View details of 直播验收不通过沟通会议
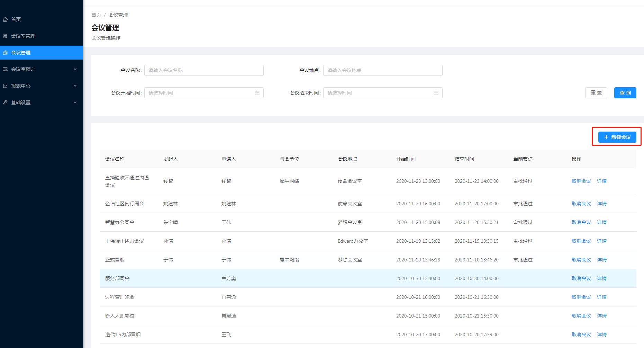 tap(602, 181)
